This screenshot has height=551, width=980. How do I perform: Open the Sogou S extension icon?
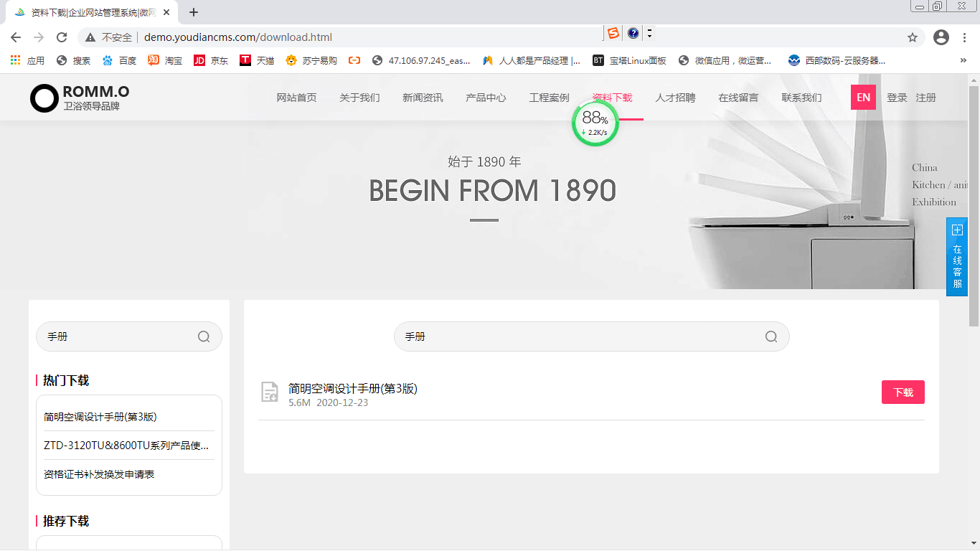pos(613,33)
